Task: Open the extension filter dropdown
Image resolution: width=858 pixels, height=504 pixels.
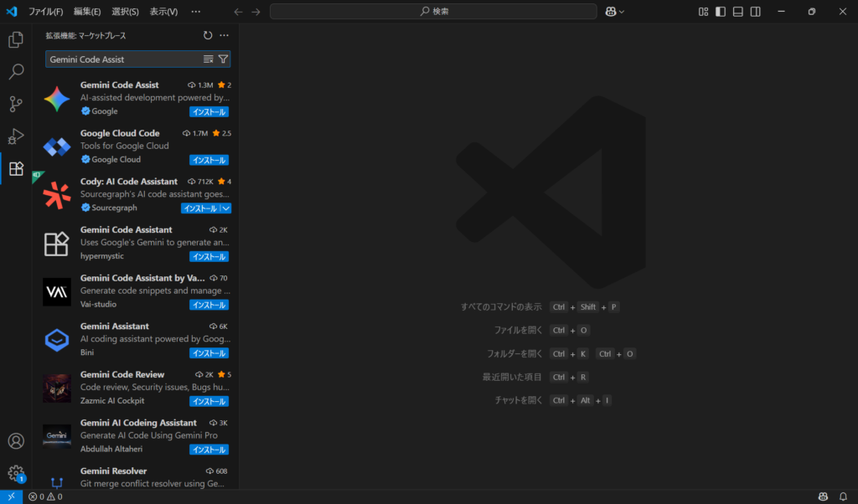Action: (223, 59)
